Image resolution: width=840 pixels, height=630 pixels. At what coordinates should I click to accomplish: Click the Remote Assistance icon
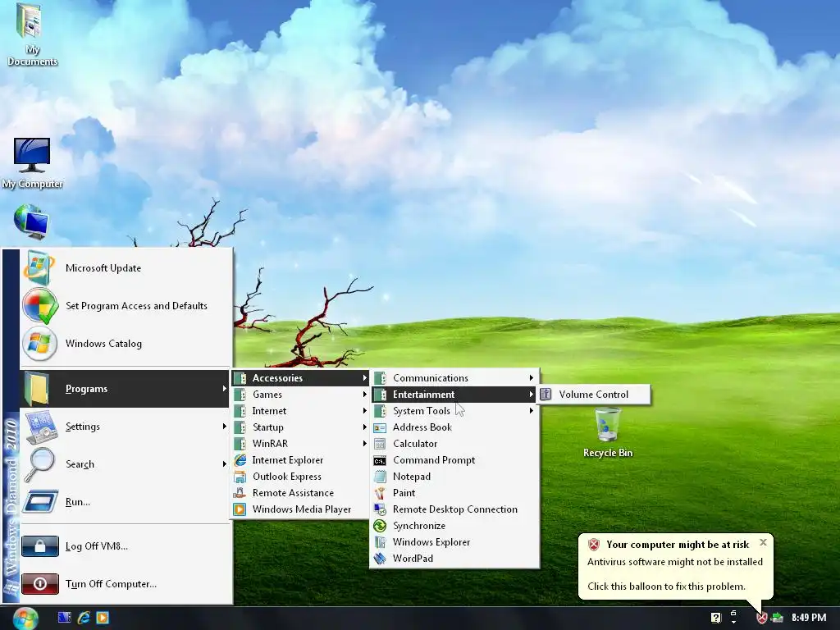pyautogui.click(x=240, y=493)
